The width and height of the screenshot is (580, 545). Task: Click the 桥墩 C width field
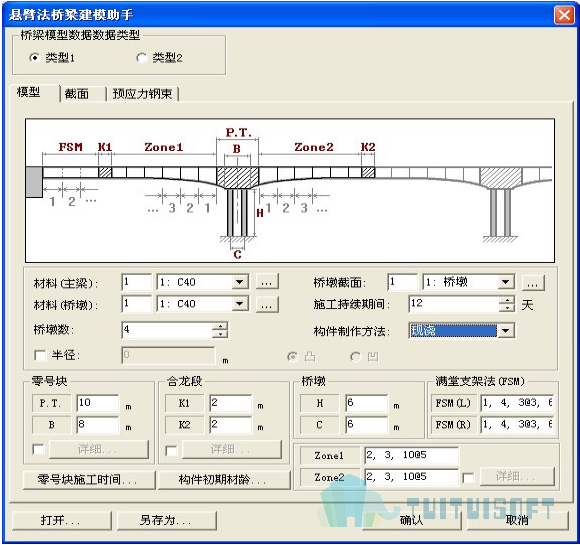click(367, 424)
